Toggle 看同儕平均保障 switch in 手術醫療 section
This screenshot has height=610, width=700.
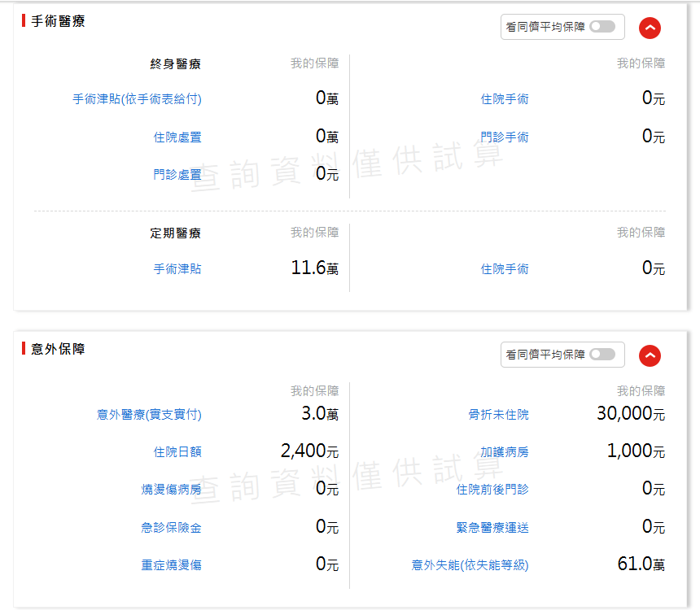click(602, 27)
